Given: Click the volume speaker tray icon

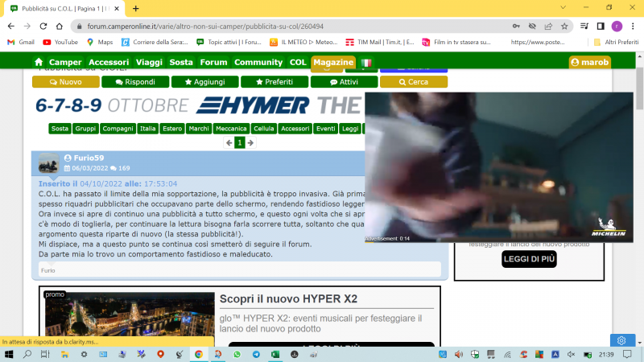Looking at the screenshot, I should click(459, 354).
